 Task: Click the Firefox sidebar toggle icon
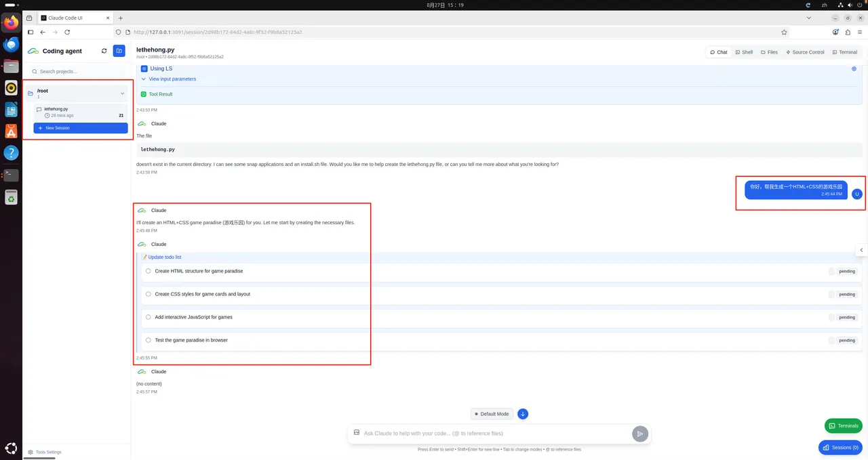(31, 32)
